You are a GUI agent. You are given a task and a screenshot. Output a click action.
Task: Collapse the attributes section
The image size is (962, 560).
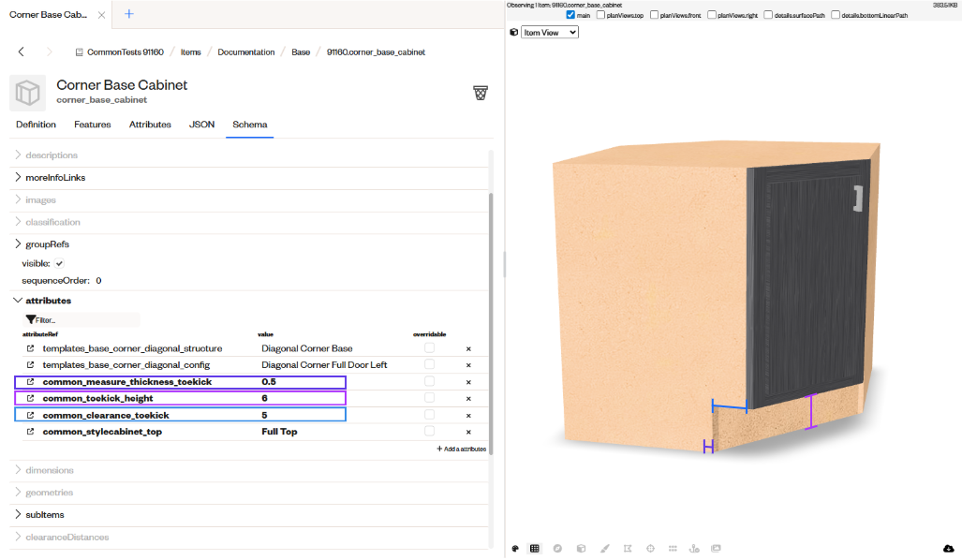click(x=18, y=301)
